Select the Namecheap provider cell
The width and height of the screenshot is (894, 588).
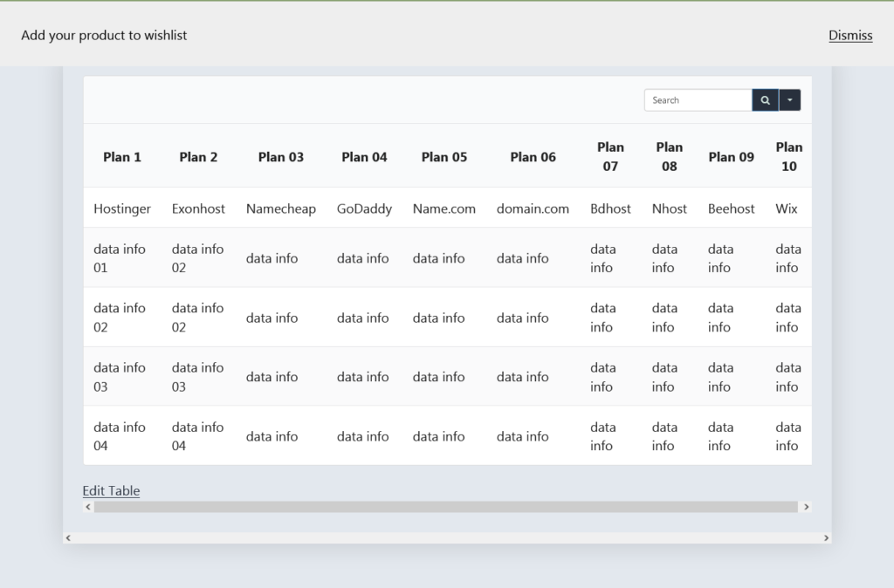pos(281,209)
